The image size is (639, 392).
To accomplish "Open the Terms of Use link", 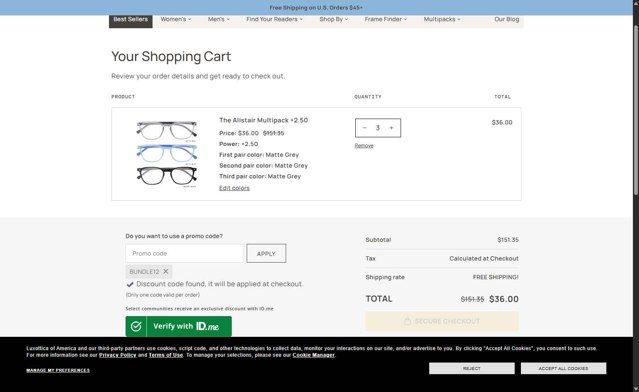I will click(x=165, y=355).
